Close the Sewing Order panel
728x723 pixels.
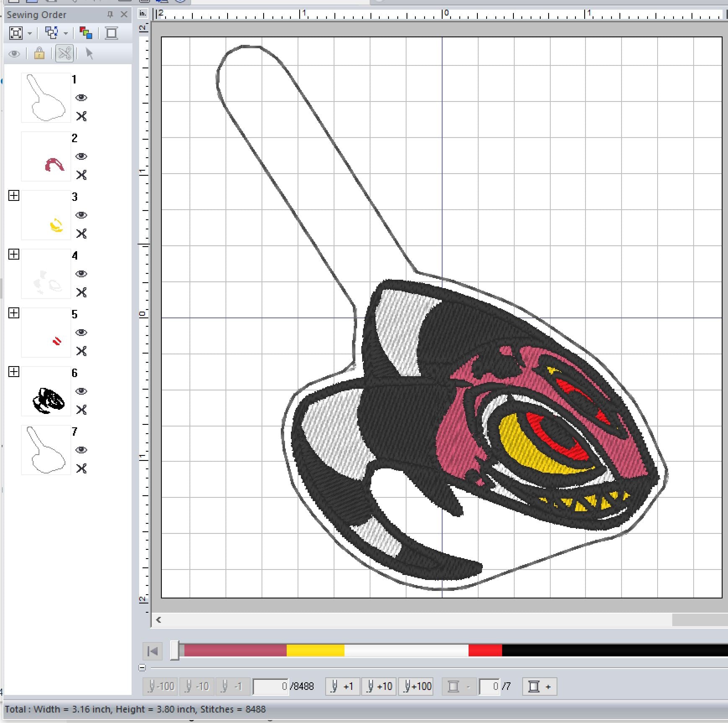click(x=124, y=15)
